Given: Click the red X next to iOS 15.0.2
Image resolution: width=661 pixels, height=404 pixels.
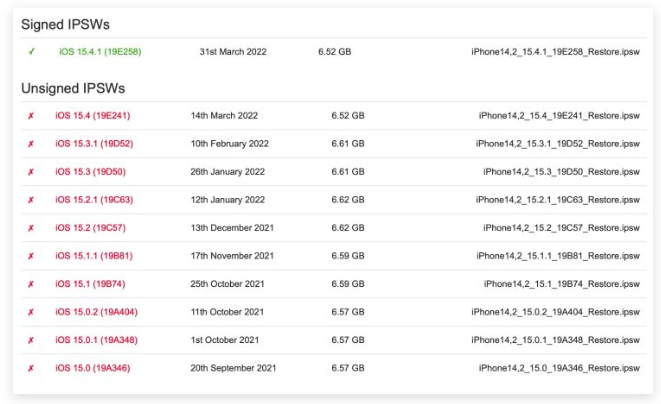Looking at the screenshot, I should tap(31, 312).
